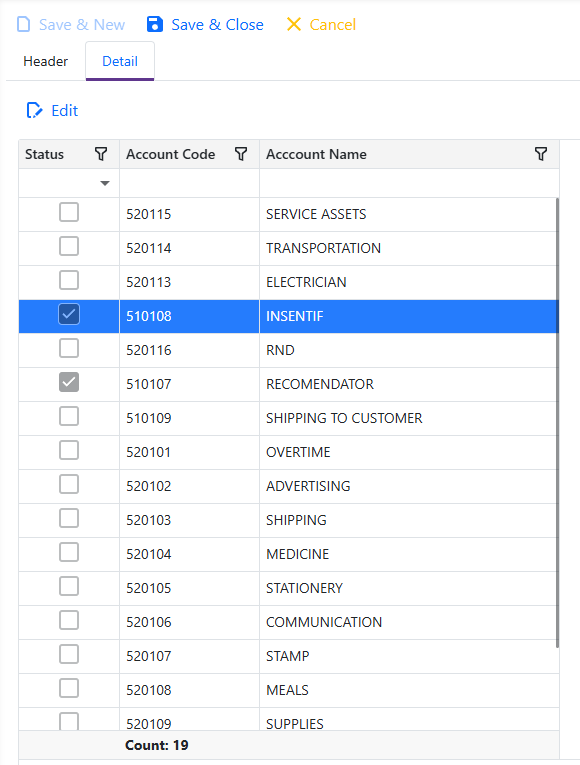
Task: Click the Account Code filter input field
Action: tap(189, 183)
